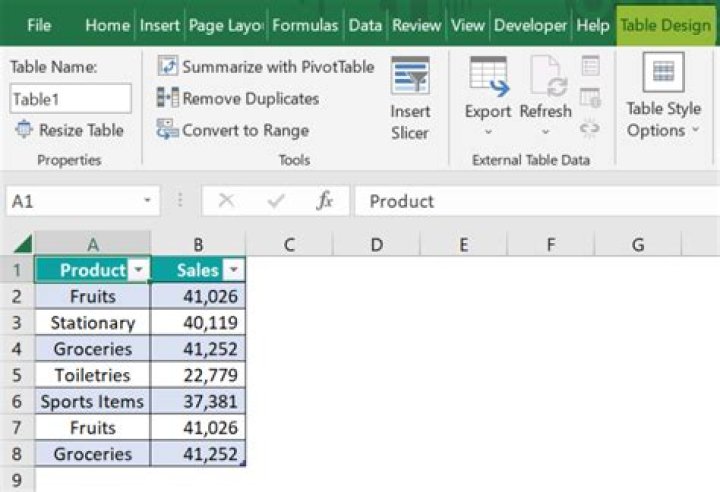Expand the Export dropdown arrow
Screen dimensions: 720x492
489,132
